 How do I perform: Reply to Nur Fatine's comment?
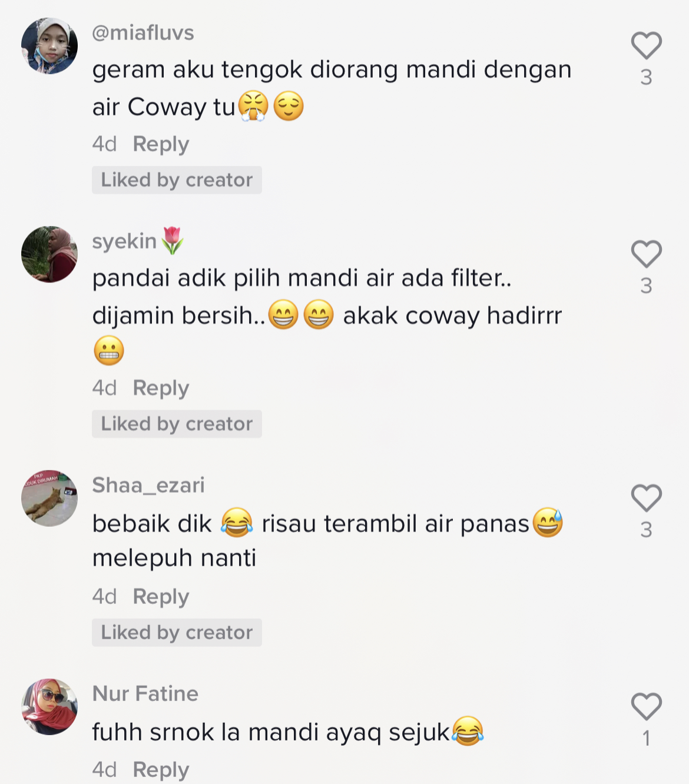point(161,770)
